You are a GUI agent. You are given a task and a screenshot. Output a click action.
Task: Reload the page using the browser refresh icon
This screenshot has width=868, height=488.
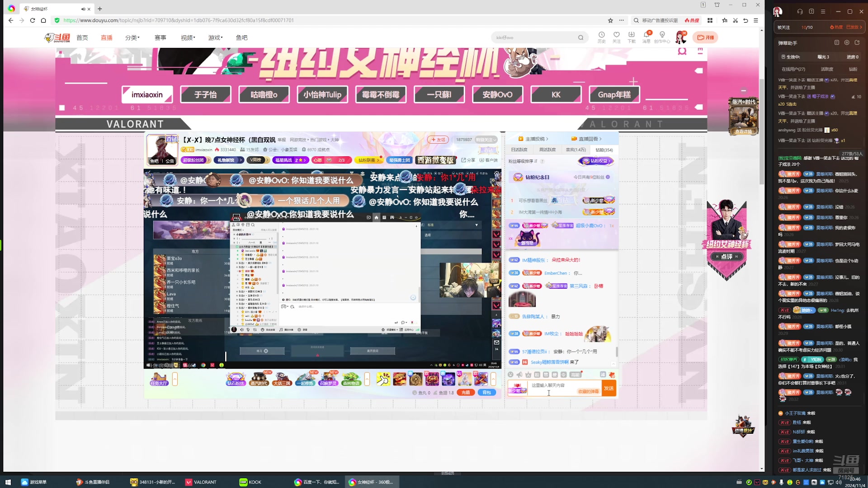[x=33, y=20]
